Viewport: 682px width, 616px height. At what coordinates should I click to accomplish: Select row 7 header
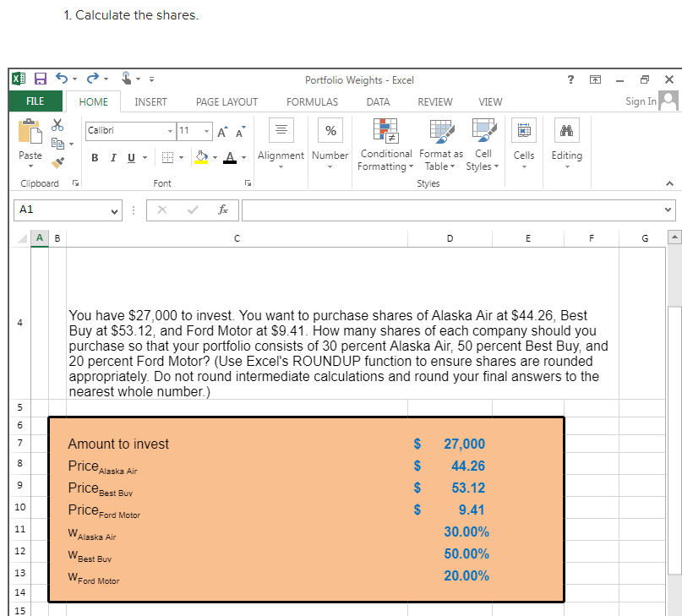pos(19,444)
